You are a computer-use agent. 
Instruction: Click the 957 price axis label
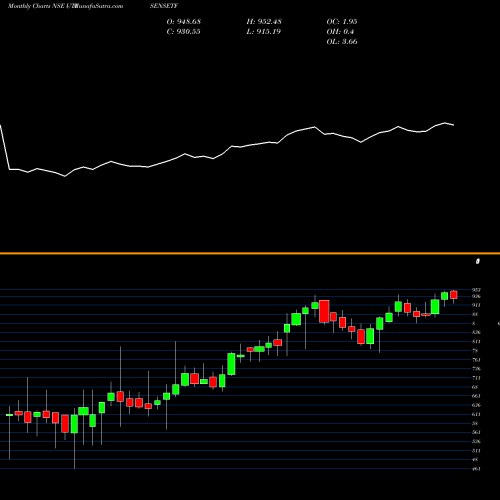(476, 290)
